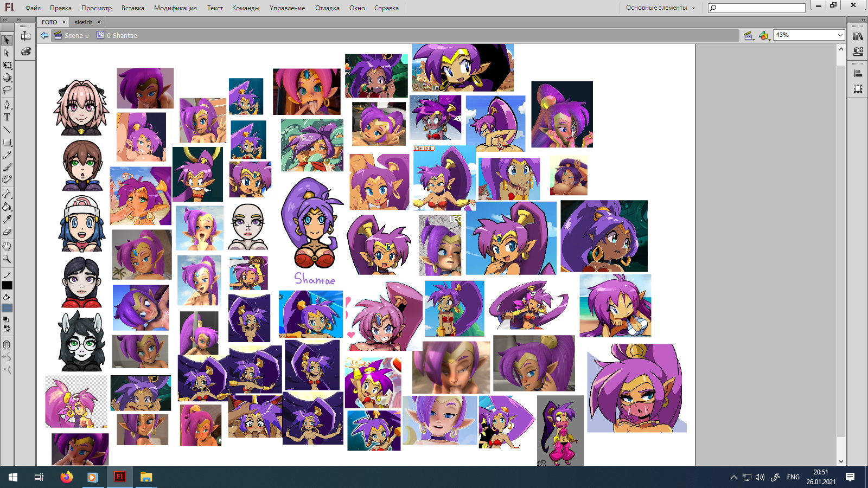Open the Управление menu
This screenshot has width=868, height=488.
[287, 8]
